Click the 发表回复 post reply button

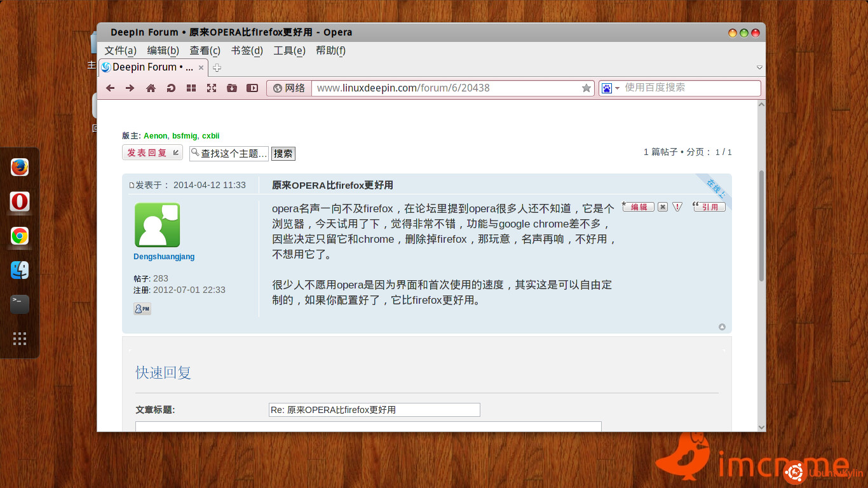pyautogui.click(x=152, y=152)
